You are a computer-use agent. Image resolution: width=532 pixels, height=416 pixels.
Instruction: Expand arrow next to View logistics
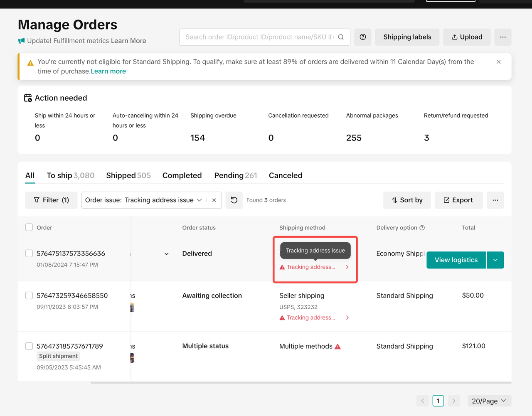(495, 260)
